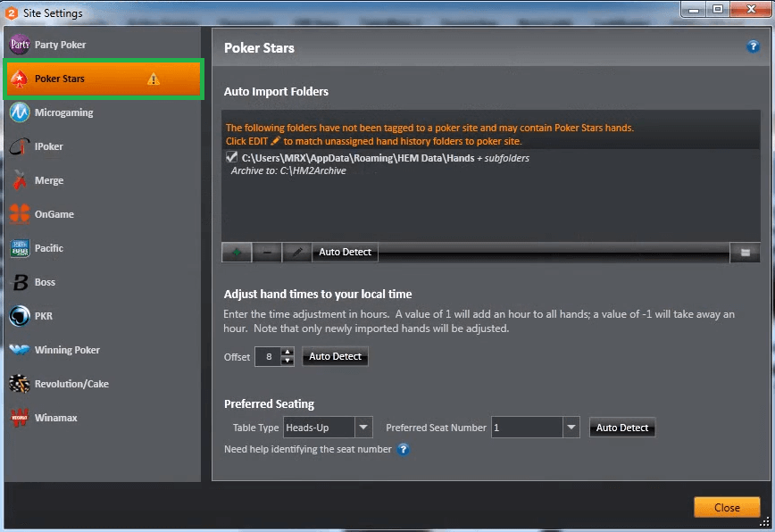Select the PKR site icon
This screenshot has width=775, height=532.
(20, 316)
